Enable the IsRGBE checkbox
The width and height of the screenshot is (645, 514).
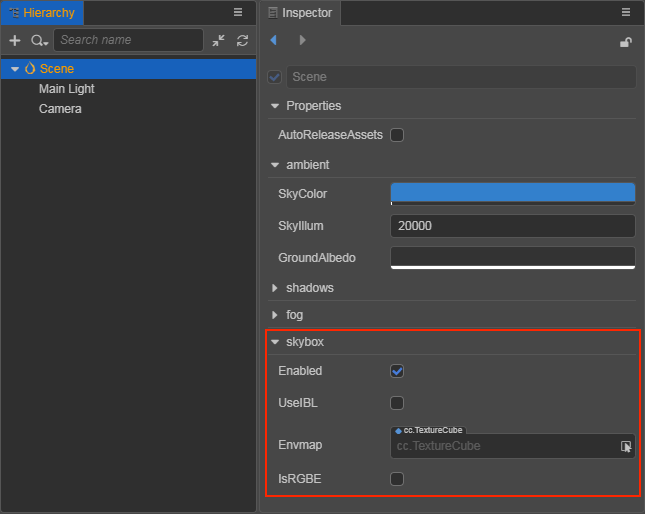397,479
